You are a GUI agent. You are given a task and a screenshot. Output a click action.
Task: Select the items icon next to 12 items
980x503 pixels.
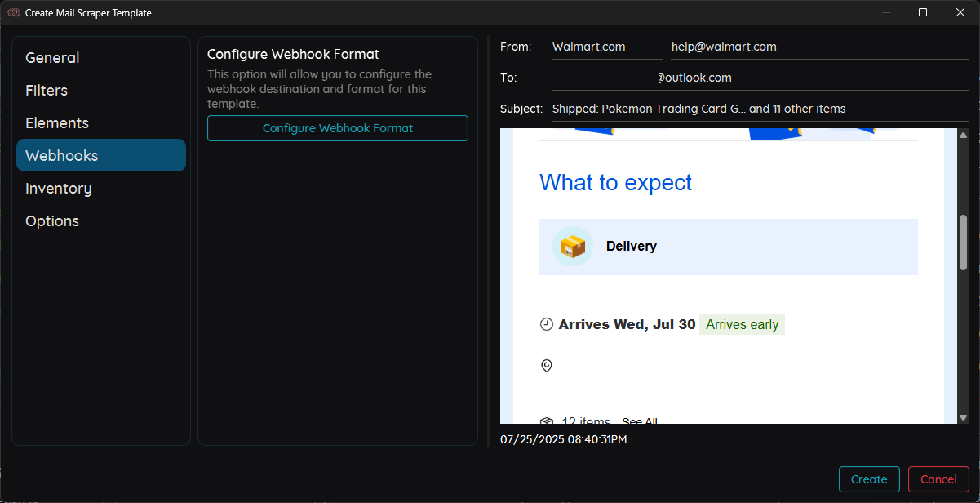click(546, 420)
